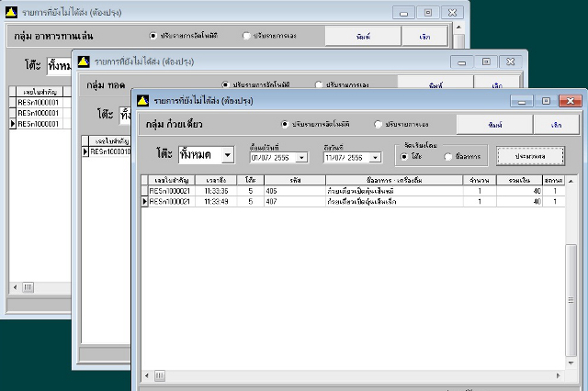
Task: Click the right arrow of the front horizontal scrollbar
Action: tap(558, 375)
